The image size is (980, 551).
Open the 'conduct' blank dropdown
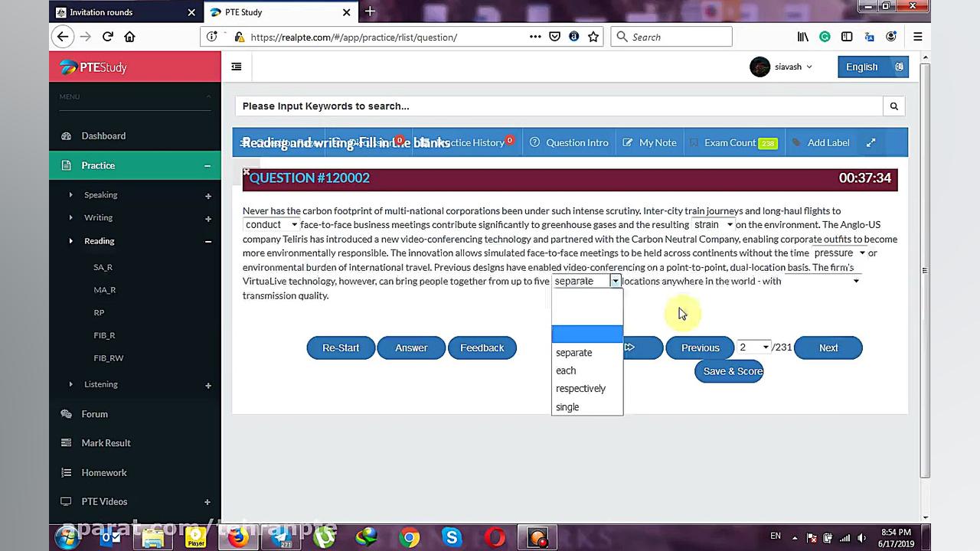(271, 225)
